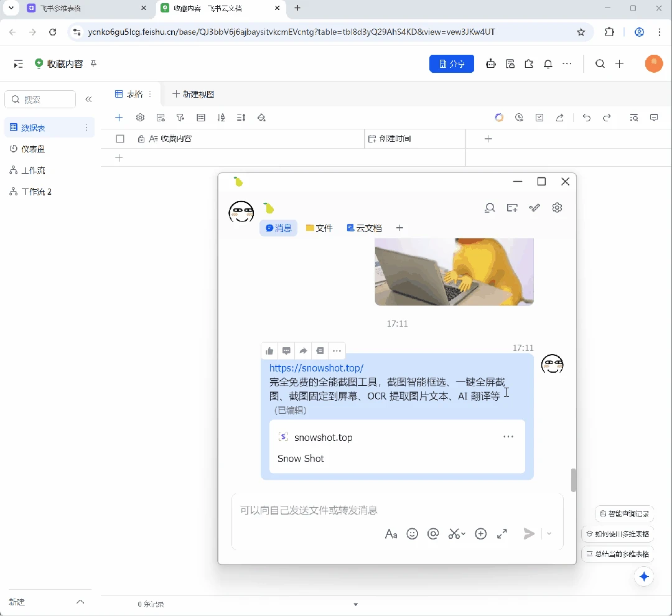Open the https://snowshot.top/ link
The height and width of the screenshot is (616, 672).
316,368
